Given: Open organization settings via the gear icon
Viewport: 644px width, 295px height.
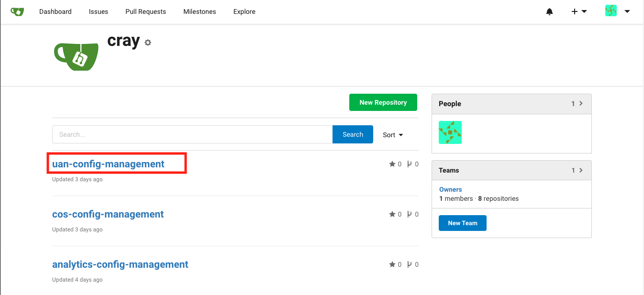Looking at the screenshot, I should 147,43.
